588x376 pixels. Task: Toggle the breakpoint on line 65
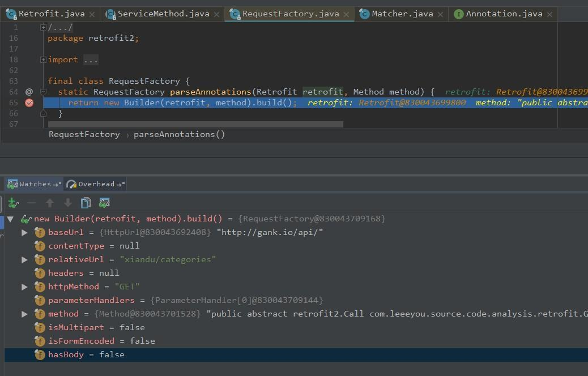click(x=29, y=102)
